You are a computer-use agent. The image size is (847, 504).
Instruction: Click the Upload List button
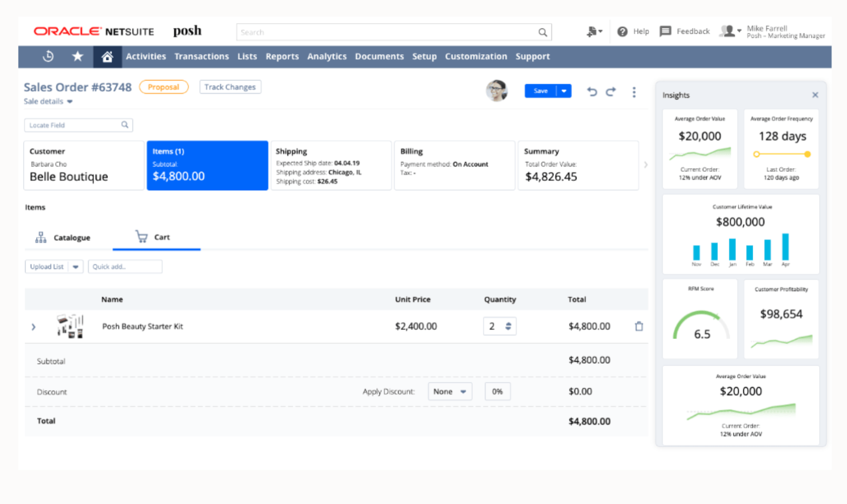tap(46, 266)
